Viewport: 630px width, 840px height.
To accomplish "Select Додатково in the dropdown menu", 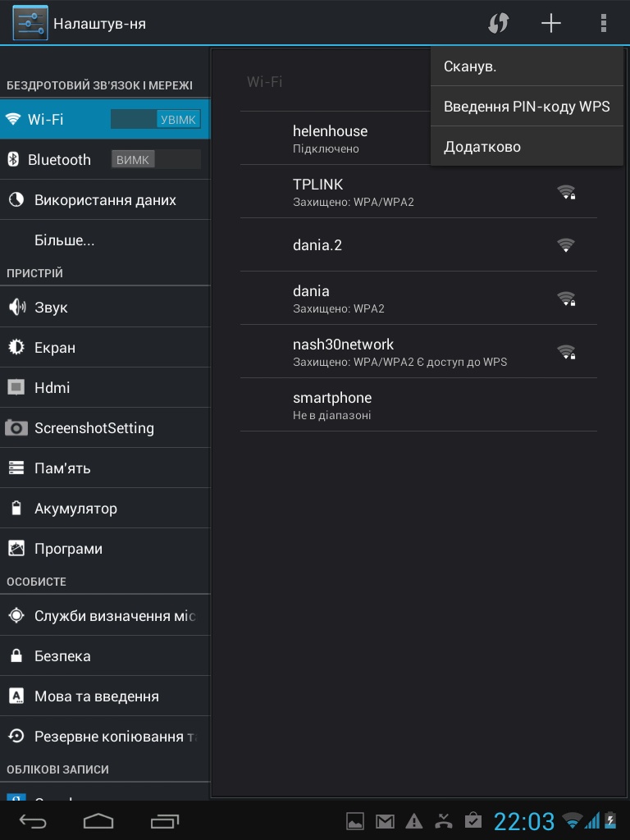I will [527, 147].
